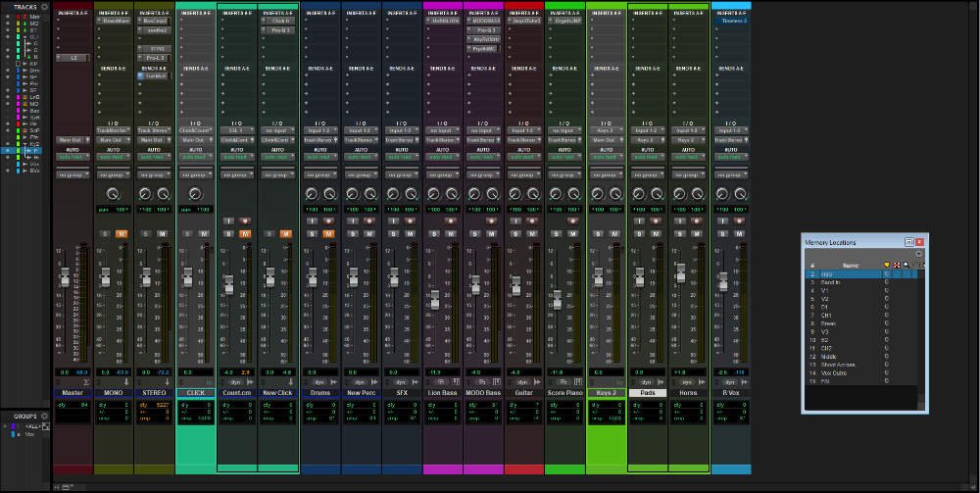
Task: Enable input monitoring on Horns track
Action: pos(679,221)
